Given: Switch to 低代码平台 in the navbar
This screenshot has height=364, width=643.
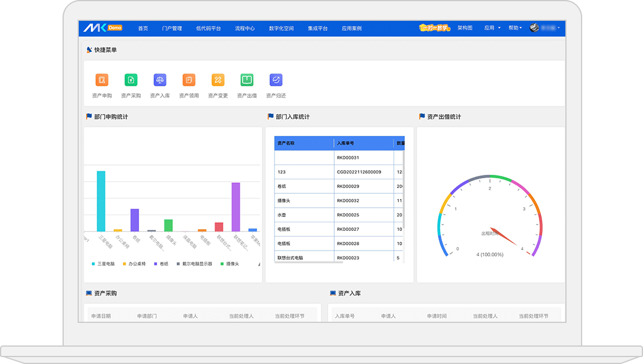Looking at the screenshot, I should (208, 28).
